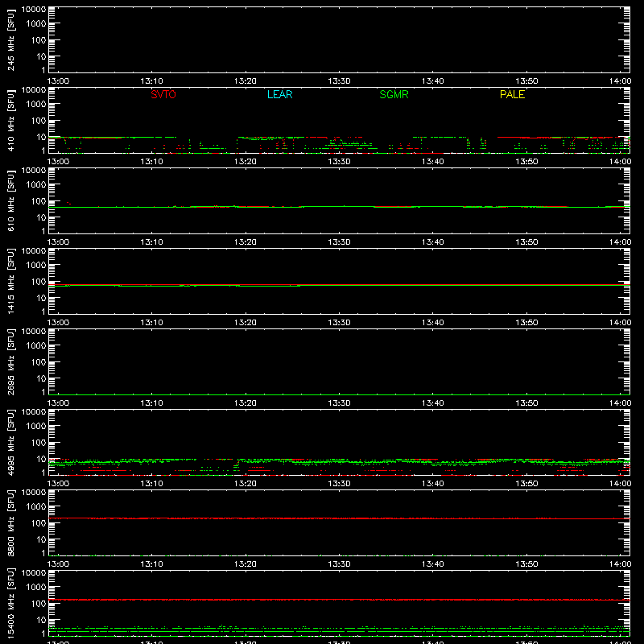Click 13:40 tick under the 2695 MHz plot
The height and width of the screenshot is (644, 644).
click(432, 403)
